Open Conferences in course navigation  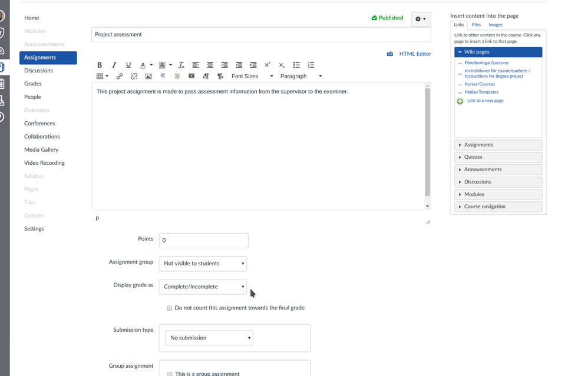[39, 123]
